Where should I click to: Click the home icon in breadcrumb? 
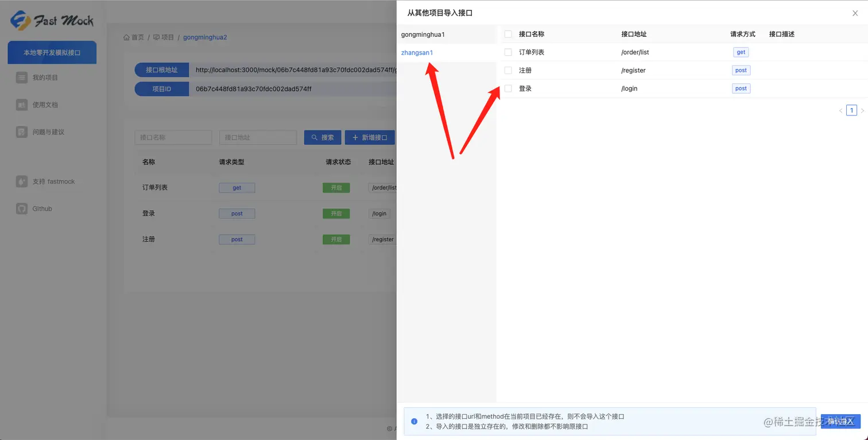point(126,37)
